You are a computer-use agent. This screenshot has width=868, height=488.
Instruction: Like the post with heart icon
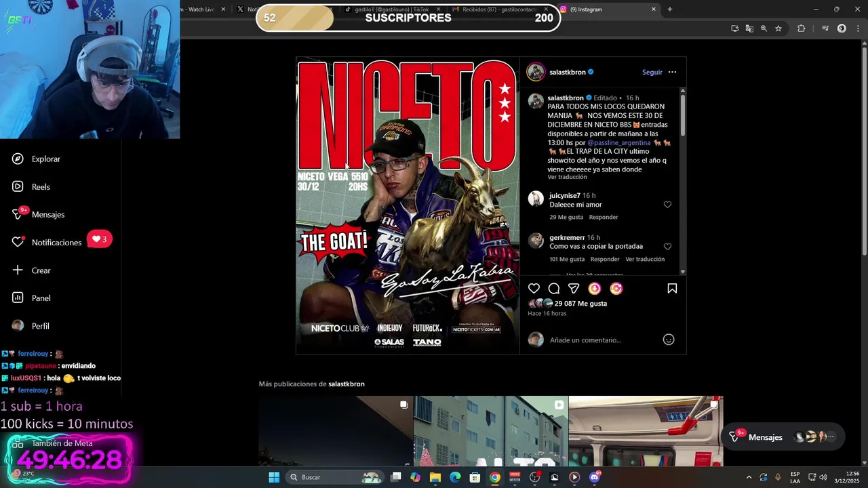click(x=534, y=289)
